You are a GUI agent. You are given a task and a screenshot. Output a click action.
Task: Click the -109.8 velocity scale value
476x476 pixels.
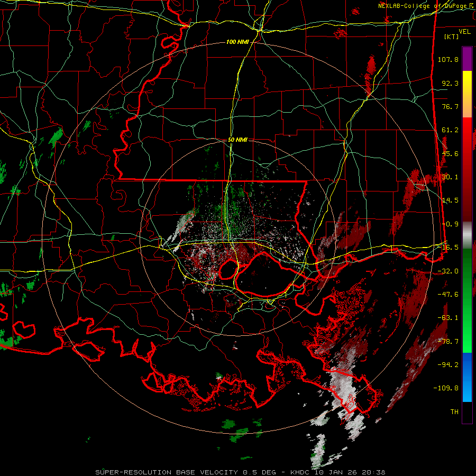[446, 388]
